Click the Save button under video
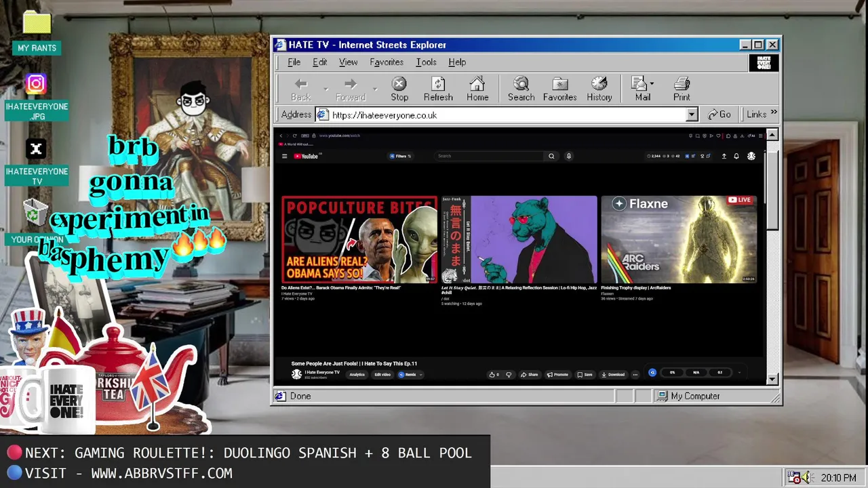This screenshot has height=488, width=868. click(x=585, y=374)
